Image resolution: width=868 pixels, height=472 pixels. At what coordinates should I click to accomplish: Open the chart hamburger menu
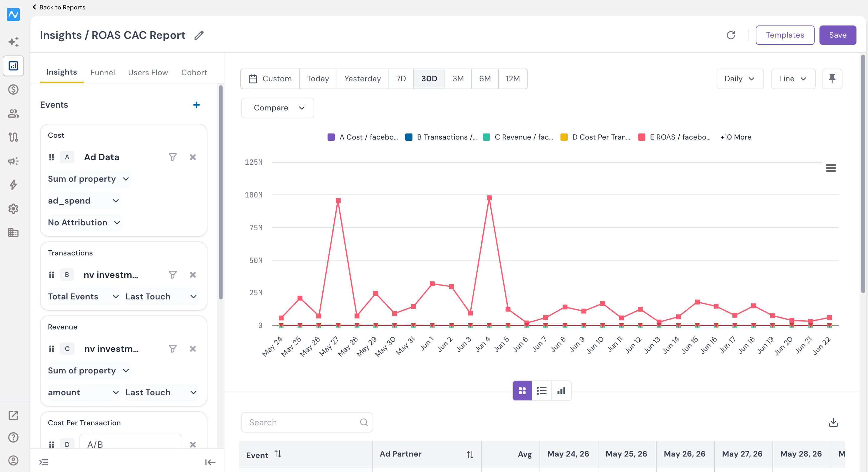(x=831, y=168)
